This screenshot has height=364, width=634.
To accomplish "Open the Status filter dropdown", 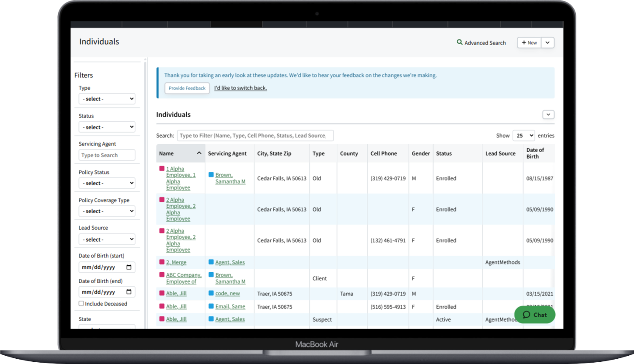I will 107,127.
